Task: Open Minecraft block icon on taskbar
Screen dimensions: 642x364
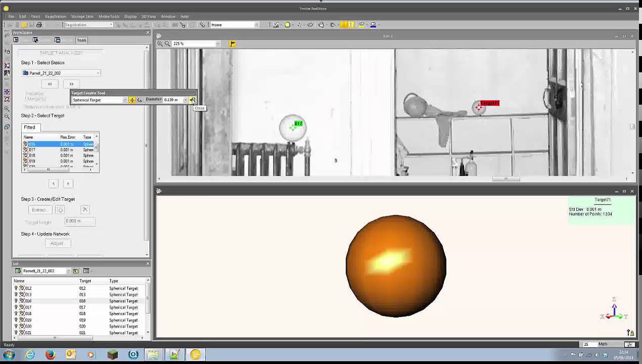Action: pos(112,355)
